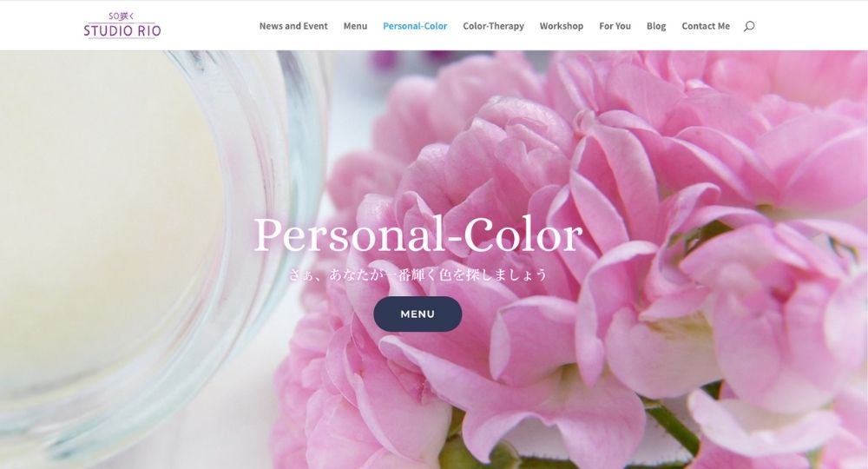868x469 pixels.
Task: Go to the highlighted Personal-Color nav link
Action: pyautogui.click(x=415, y=26)
